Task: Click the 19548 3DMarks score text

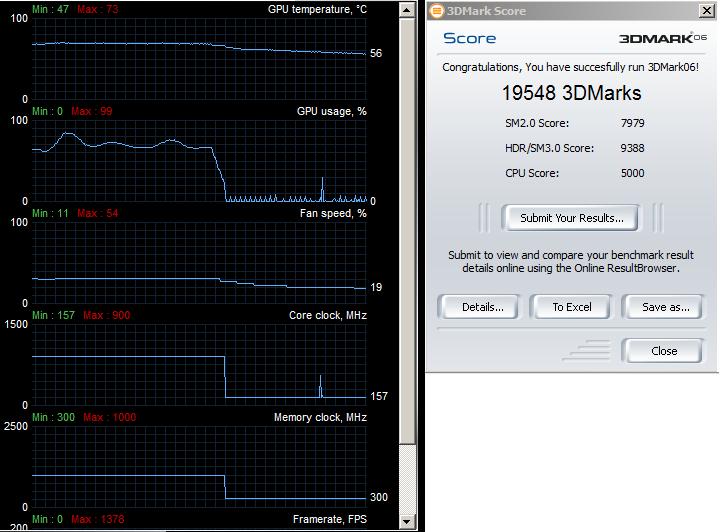Action: [x=571, y=93]
